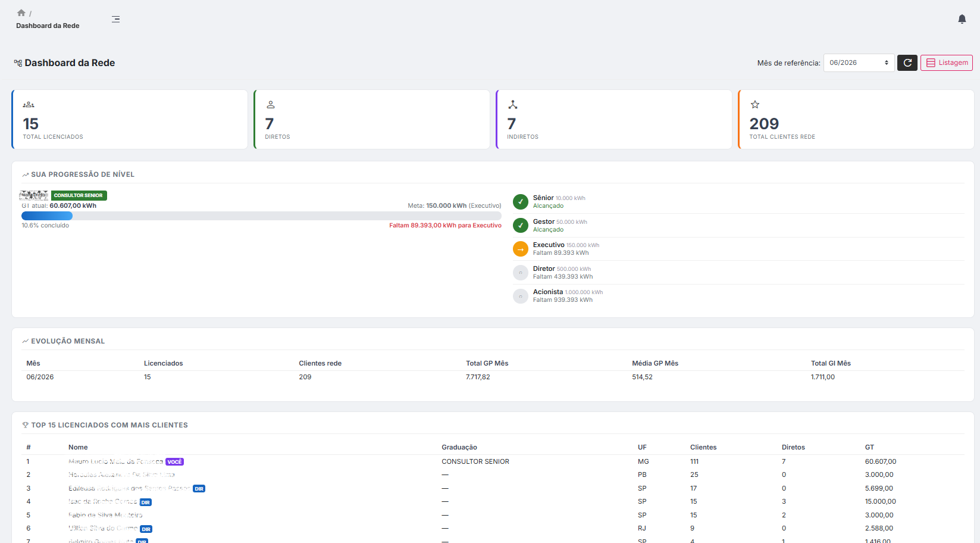Click the branch icon in Indiretos card
The image size is (980, 543).
tap(513, 105)
